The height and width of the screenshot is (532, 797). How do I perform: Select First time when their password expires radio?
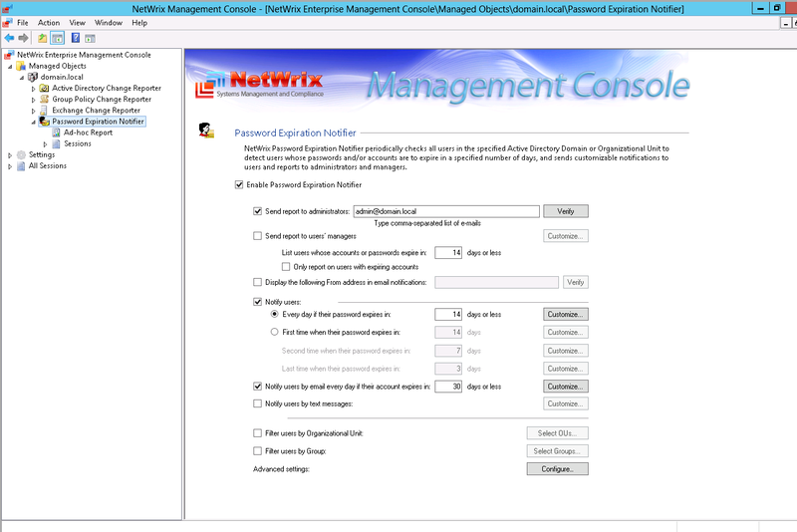(275, 332)
